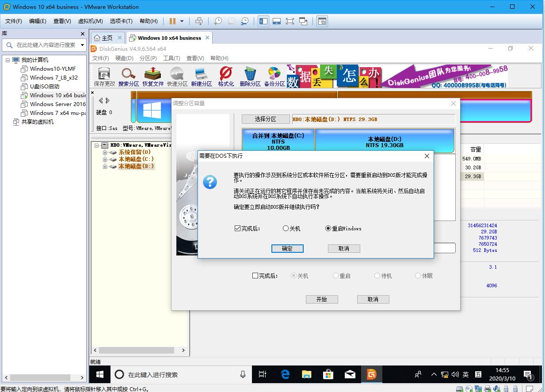The height and width of the screenshot is (392, 545).
Task: Open Microsoft Edge from the taskbar
Action: pyautogui.click(x=284, y=374)
